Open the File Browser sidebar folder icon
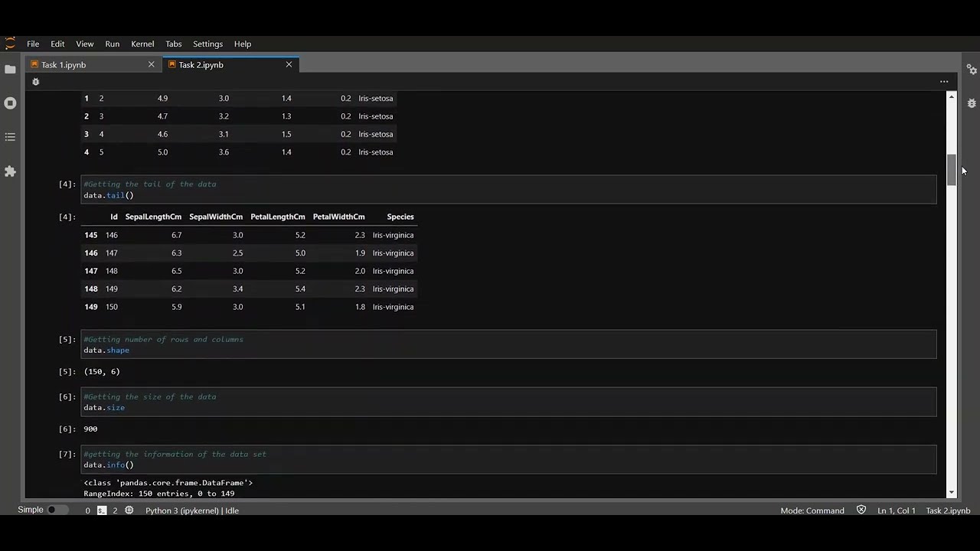980x551 pixels. [10, 70]
